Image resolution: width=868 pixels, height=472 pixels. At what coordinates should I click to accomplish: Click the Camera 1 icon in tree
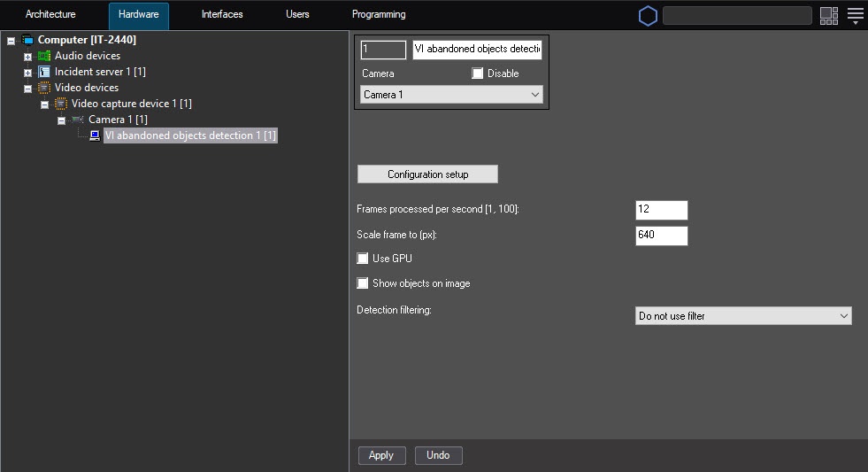(x=78, y=120)
